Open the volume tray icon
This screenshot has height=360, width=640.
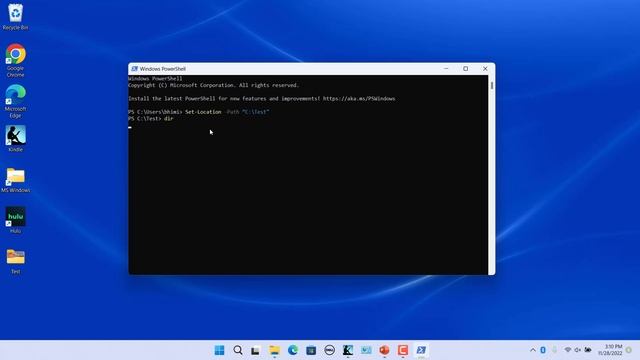578,350
